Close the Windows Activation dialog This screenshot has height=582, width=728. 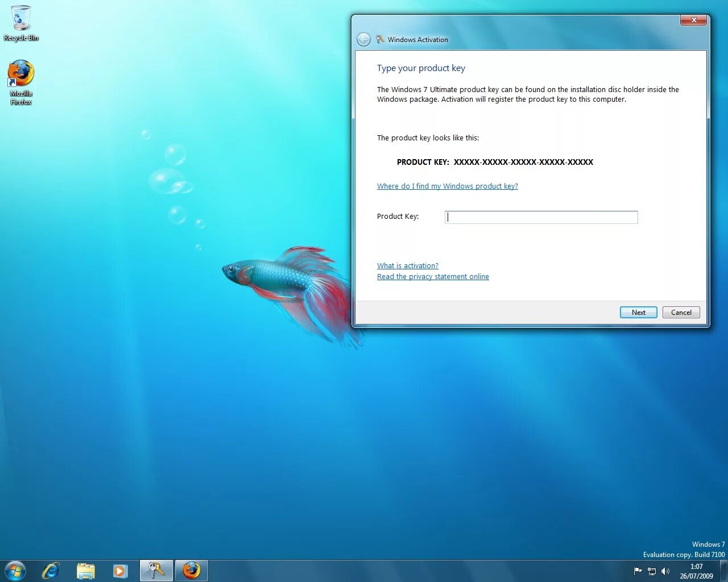tap(693, 20)
